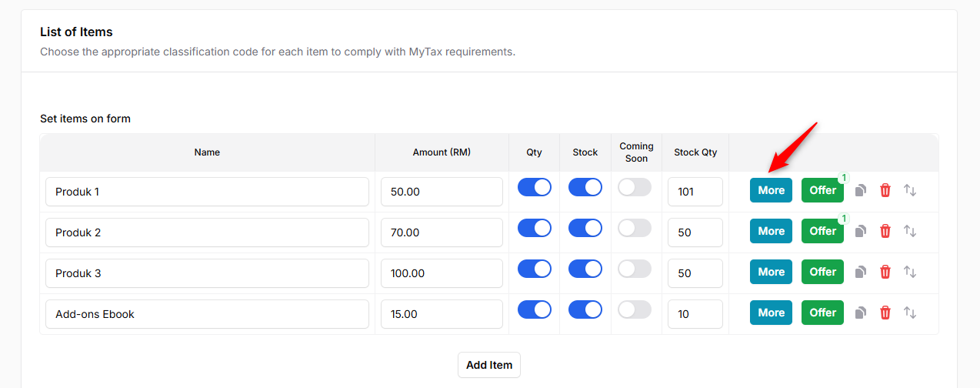Delete the Produk 3 row
The height and width of the screenshot is (388, 980).
(x=885, y=272)
